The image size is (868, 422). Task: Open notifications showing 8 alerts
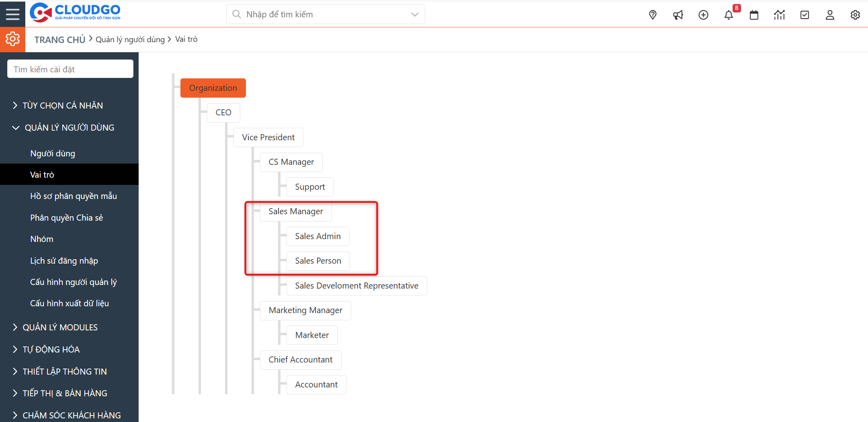(x=729, y=14)
